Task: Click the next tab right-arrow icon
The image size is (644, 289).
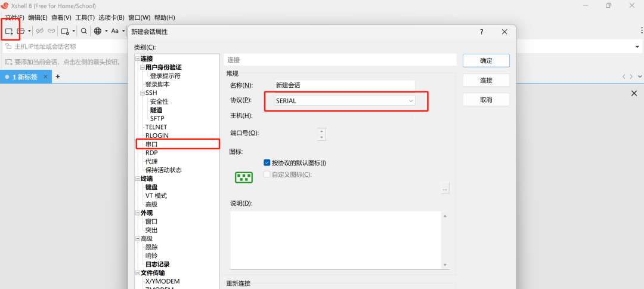Action: pyautogui.click(x=631, y=76)
